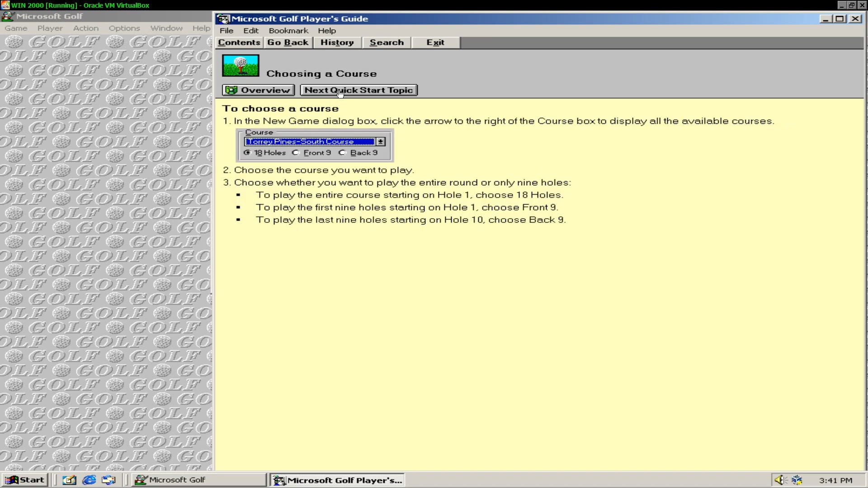
Task: Click History on the help toolbar
Action: click(337, 42)
